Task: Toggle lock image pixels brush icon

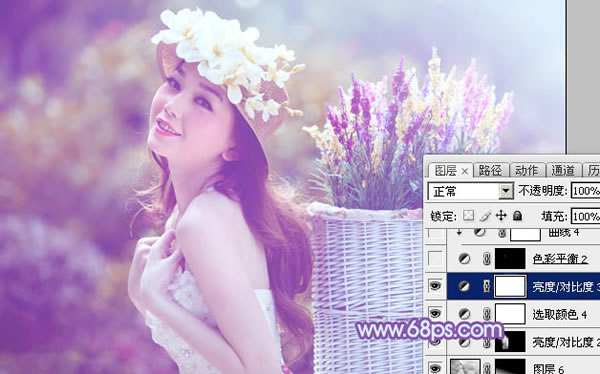Action: pos(485,216)
